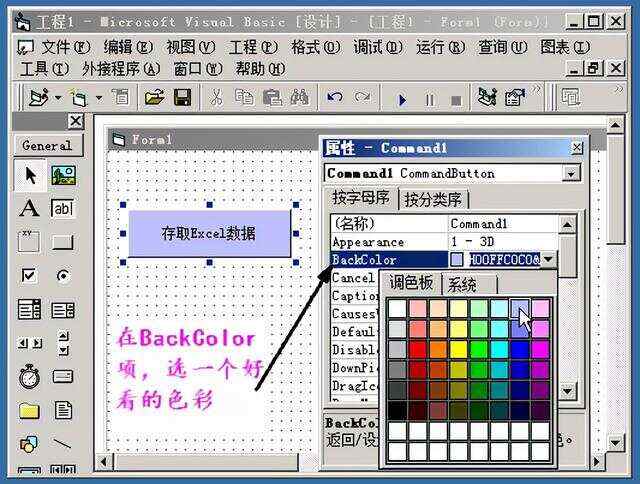Open the 工具(T) menu

pos(44,69)
